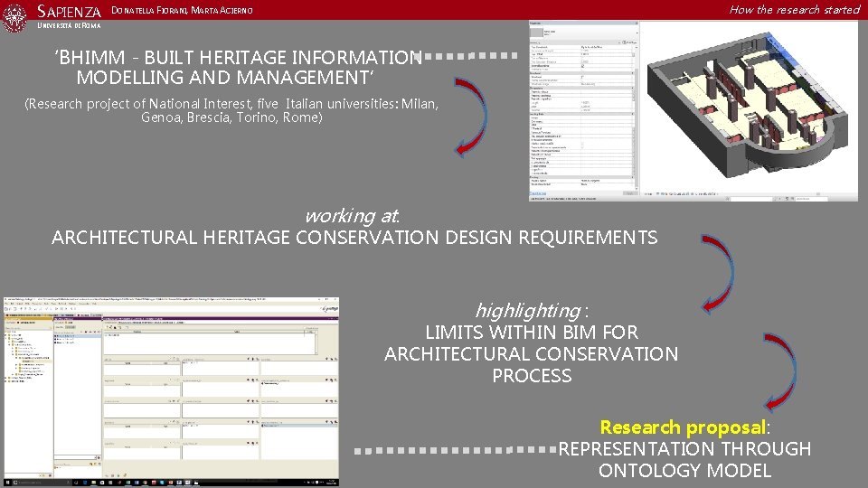Collapse the Structural section in Revit Properties

click(x=633, y=73)
